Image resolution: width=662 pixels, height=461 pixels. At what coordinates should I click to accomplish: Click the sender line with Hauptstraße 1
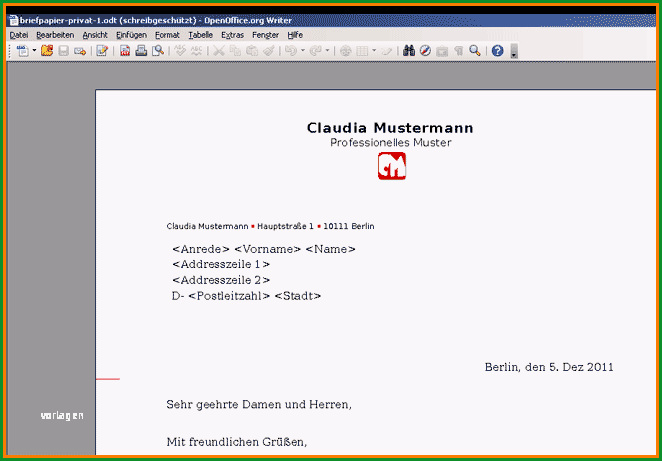coord(270,226)
